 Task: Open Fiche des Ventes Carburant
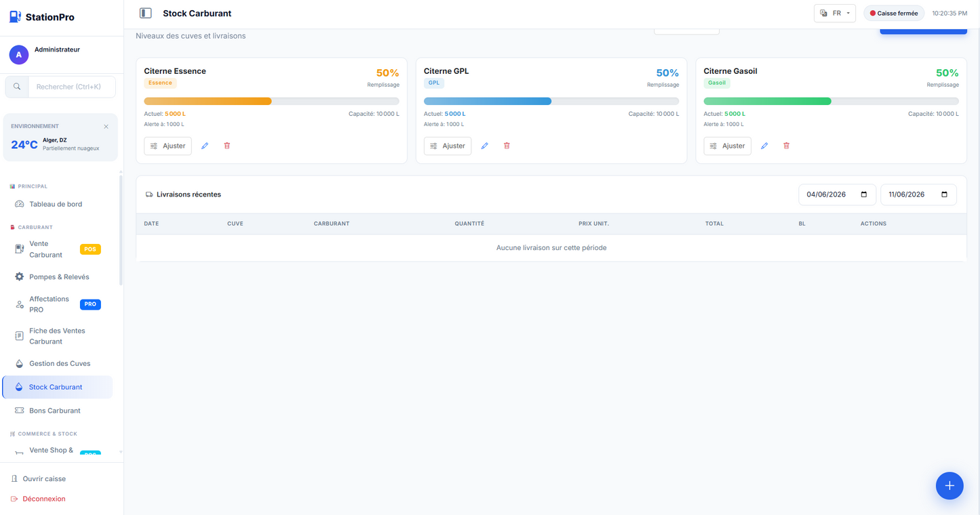58,336
